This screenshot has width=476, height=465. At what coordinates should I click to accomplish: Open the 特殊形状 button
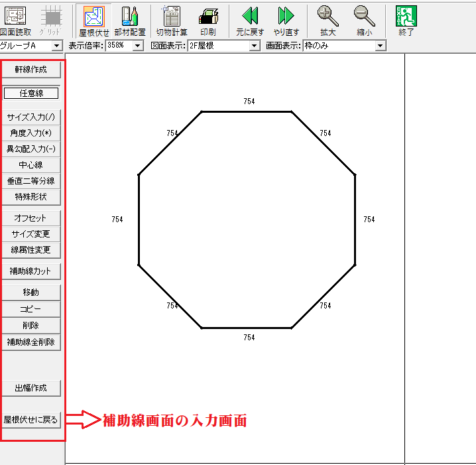click(31, 197)
